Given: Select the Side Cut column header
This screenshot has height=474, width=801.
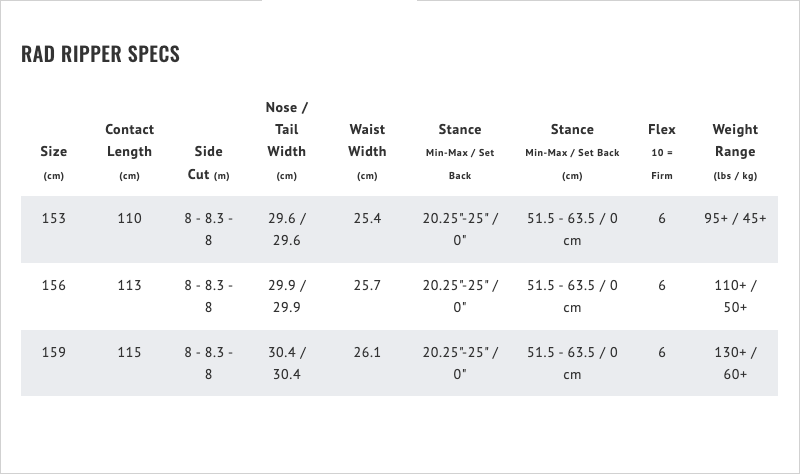Looking at the screenshot, I should pyautogui.click(x=208, y=163).
